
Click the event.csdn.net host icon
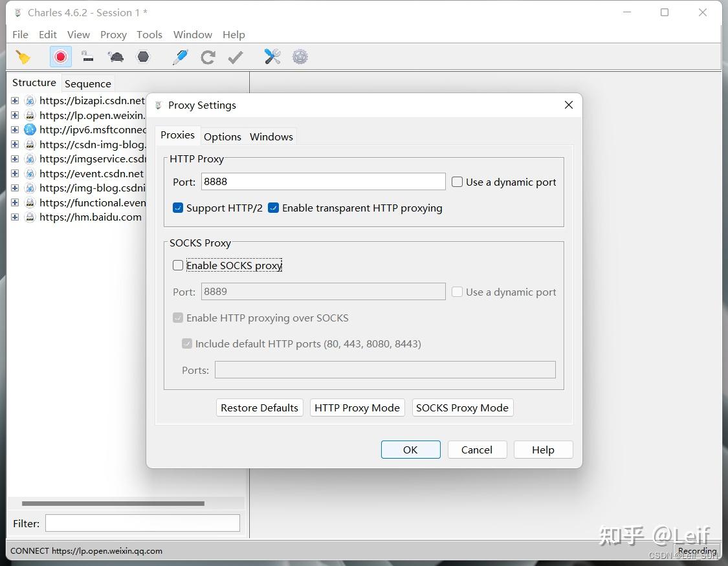(x=30, y=173)
